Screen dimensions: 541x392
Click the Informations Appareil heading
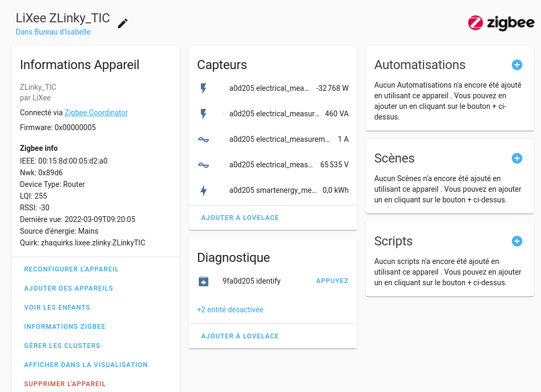pos(80,65)
